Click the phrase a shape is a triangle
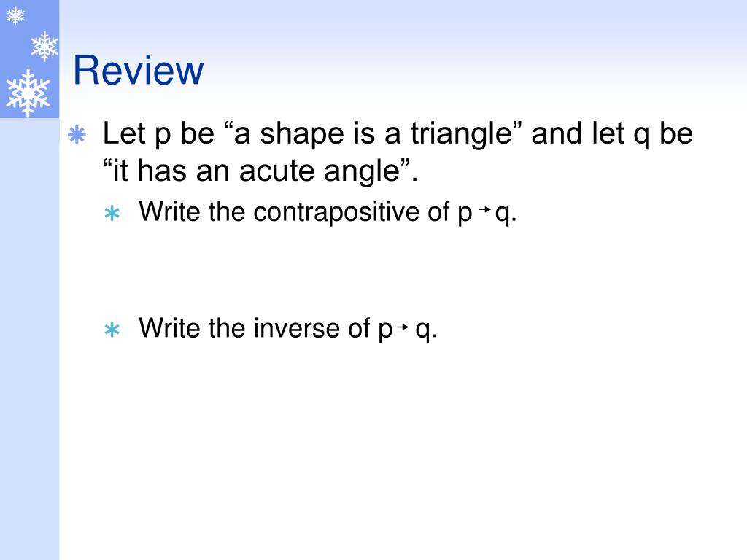The width and height of the screenshot is (747, 560). pos(372,133)
